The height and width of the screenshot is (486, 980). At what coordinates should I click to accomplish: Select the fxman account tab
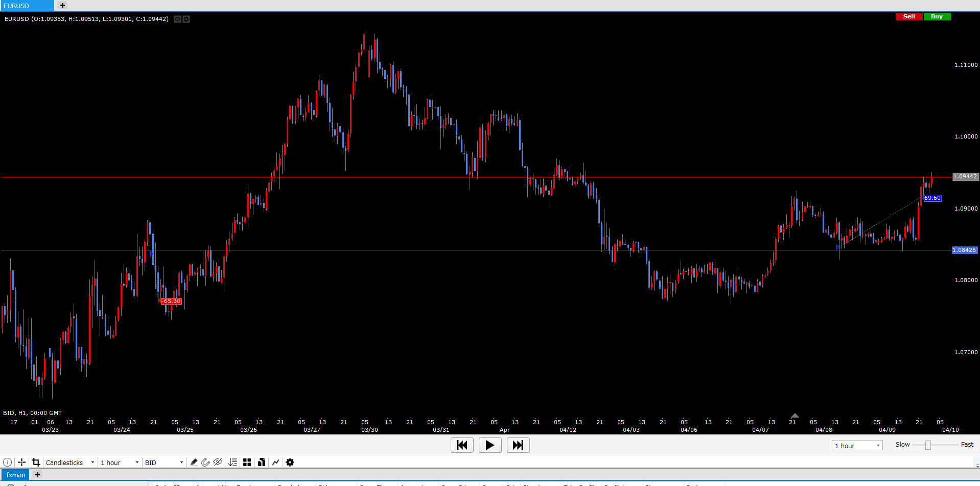click(16, 475)
